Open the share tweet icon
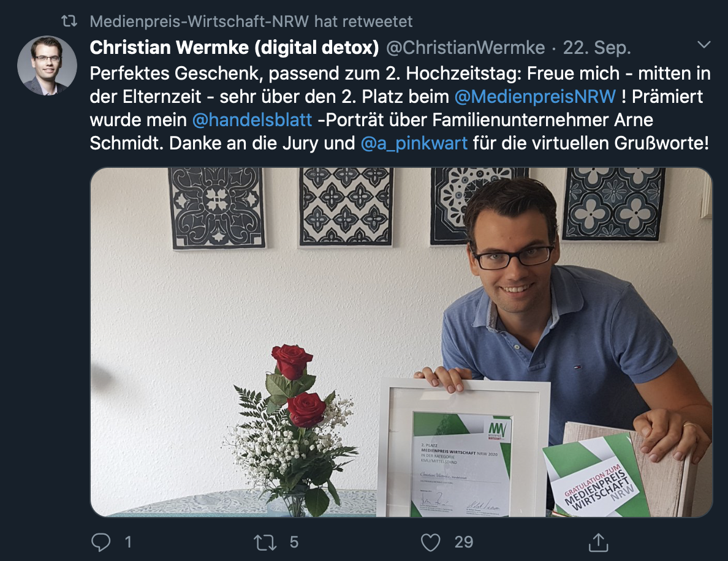Viewport: 728px width, 561px height. tap(599, 542)
